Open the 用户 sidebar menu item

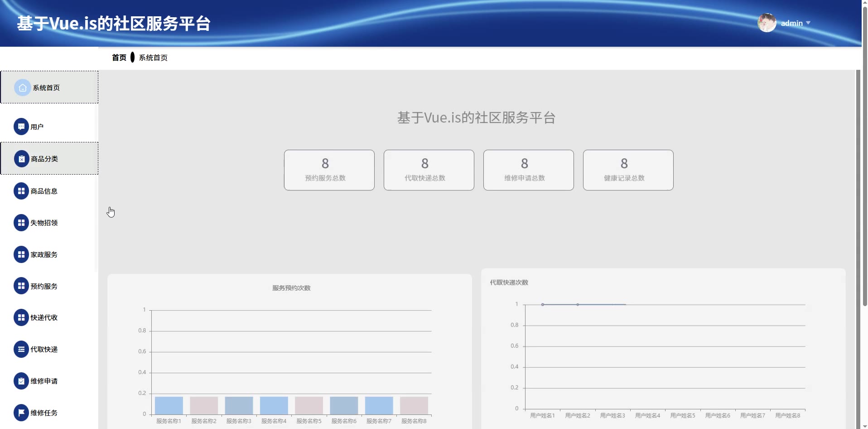49,127
